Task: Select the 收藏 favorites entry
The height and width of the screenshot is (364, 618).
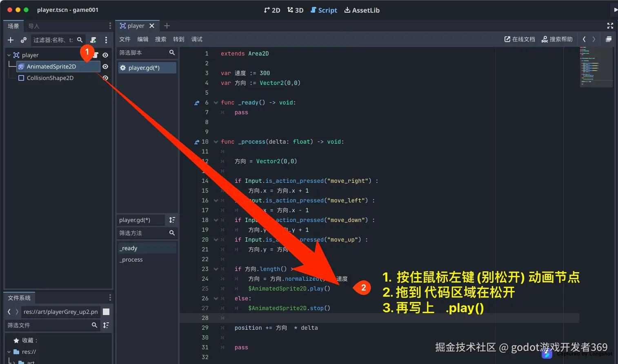Action: coord(25,340)
